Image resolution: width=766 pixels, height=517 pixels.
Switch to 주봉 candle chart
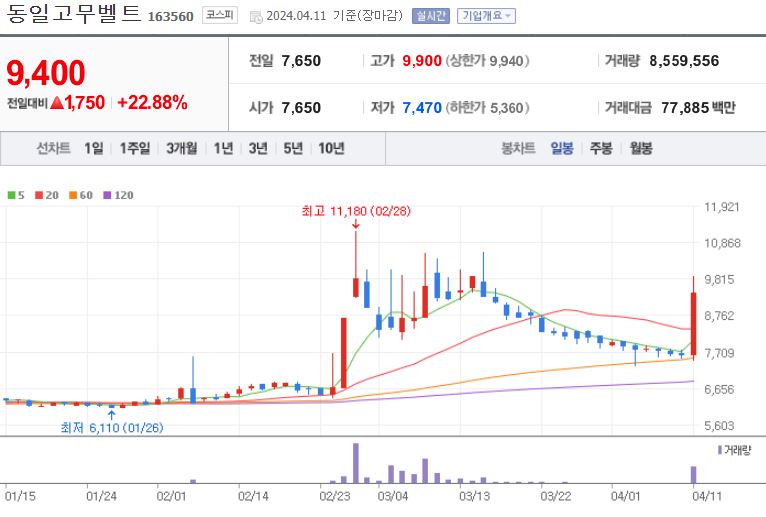(601, 148)
